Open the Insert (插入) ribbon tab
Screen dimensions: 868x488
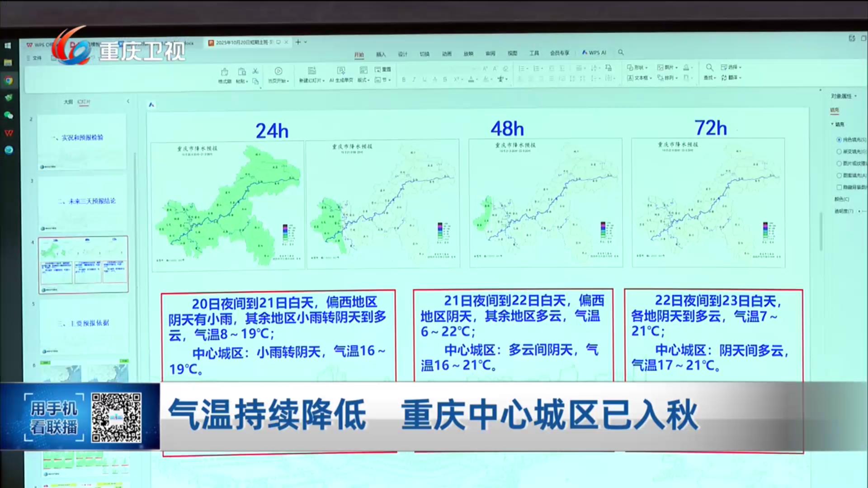tap(381, 54)
